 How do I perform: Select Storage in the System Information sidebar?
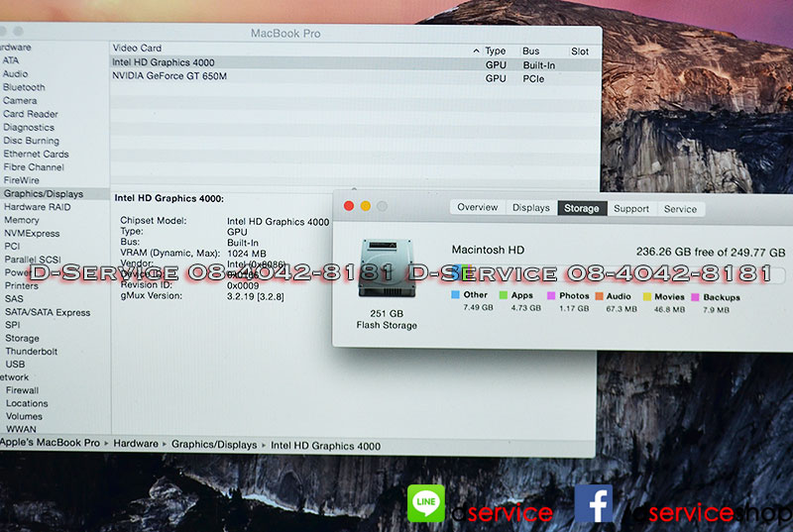(x=22, y=339)
